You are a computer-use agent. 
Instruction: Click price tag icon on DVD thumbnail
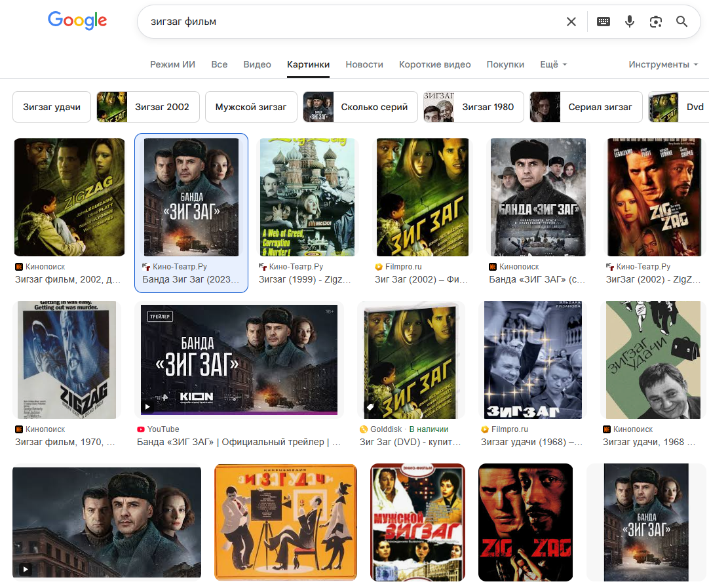370,406
